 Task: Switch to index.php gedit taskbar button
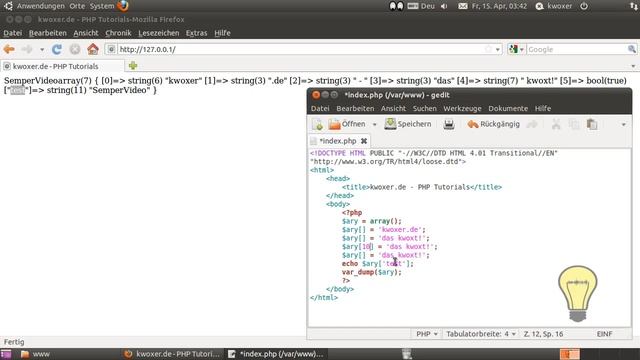[276, 354]
